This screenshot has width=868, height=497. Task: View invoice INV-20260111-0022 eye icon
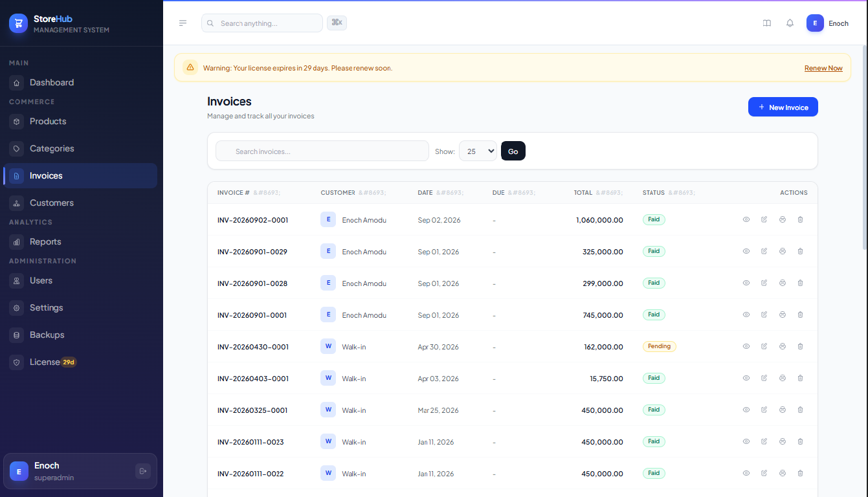pos(746,474)
